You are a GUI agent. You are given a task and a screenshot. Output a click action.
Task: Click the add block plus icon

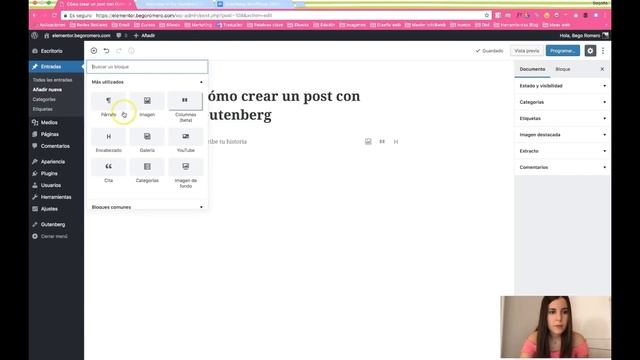[94, 51]
